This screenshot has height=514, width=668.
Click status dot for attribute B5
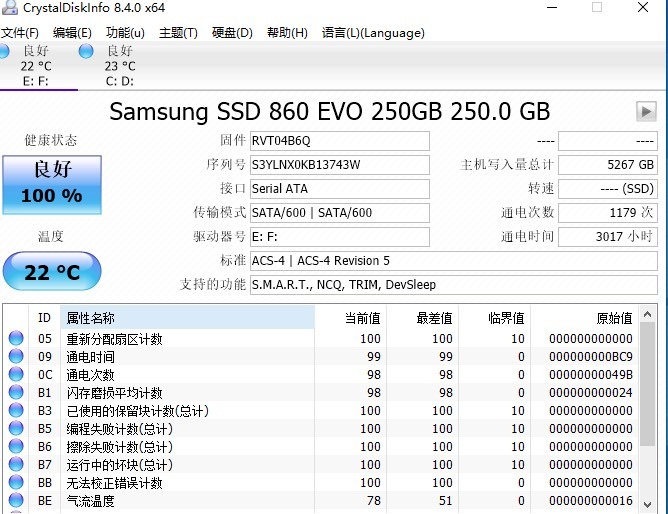click(x=16, y=428)
